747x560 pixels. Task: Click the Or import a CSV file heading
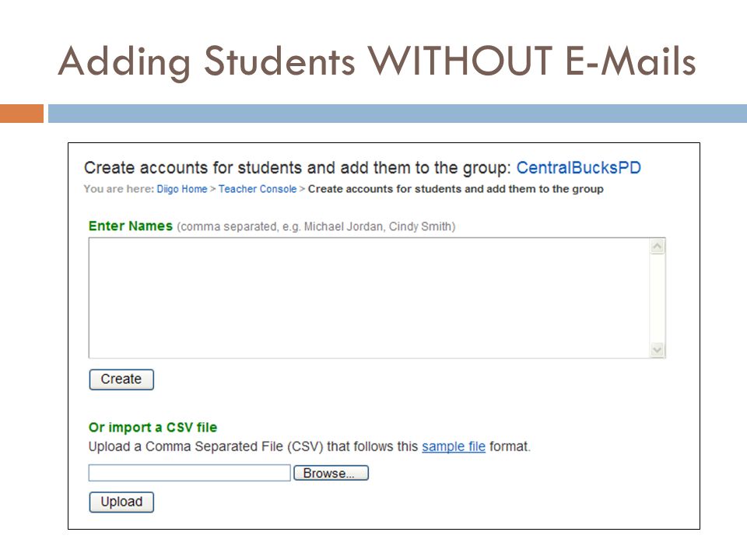(153, 427)
